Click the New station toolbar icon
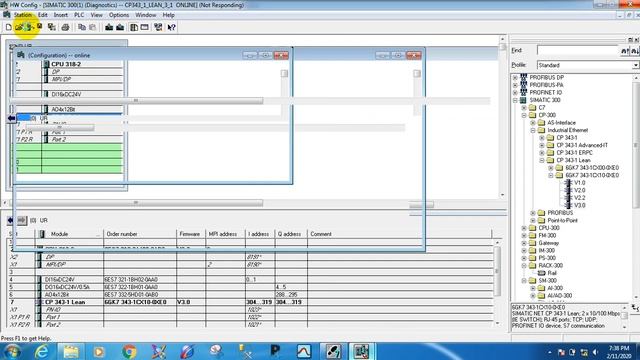640x360 pixels. click(x=8, y=27)
